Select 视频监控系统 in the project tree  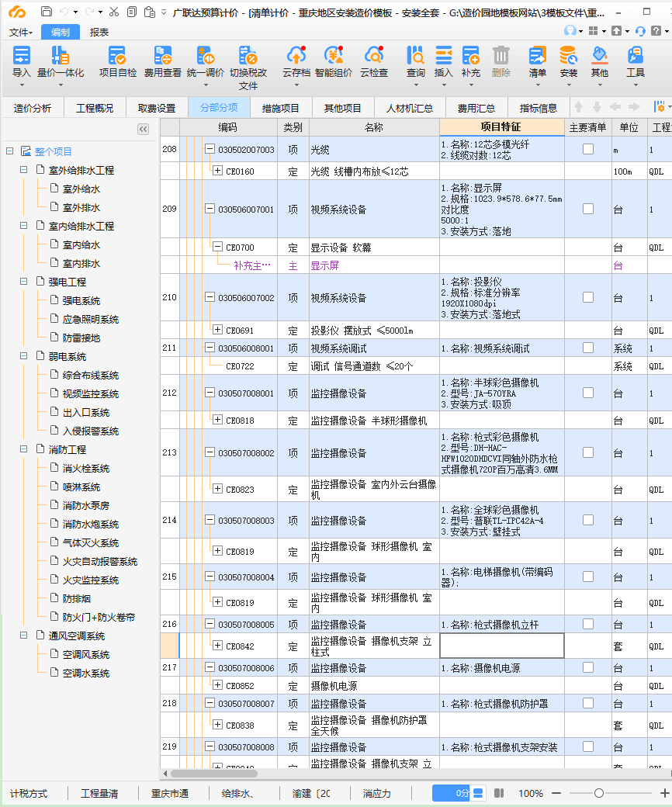pos(91,394)
